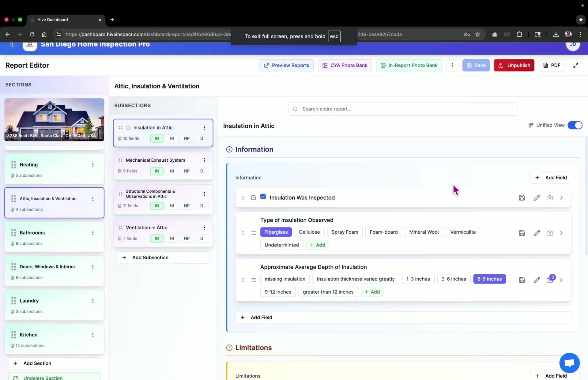Open Structural Components & Observations subsection
This screenshot has width=588, height=380.
click(x=163, y=199)
